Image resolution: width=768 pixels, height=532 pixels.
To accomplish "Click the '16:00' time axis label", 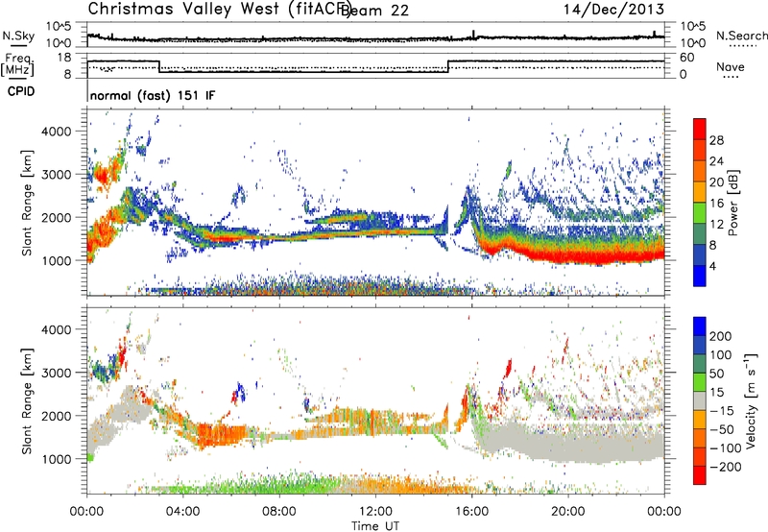I will coord(471,511).
